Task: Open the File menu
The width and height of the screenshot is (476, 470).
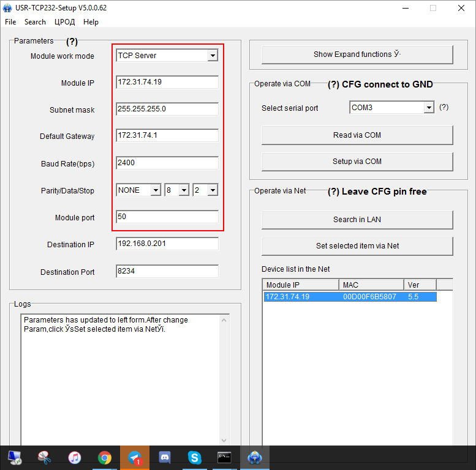Action: pyautogui.click(x=10, y=22)
